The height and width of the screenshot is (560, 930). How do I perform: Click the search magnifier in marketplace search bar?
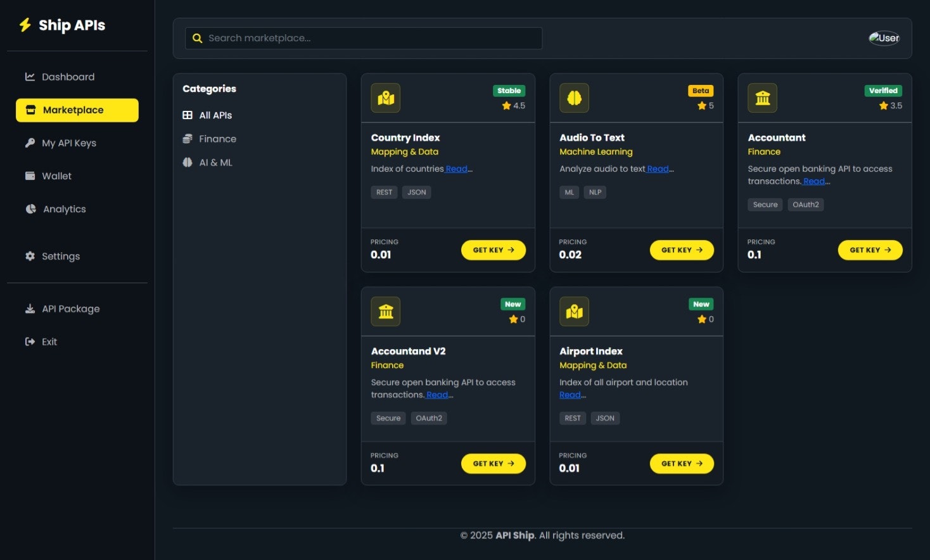click(198, 38)
